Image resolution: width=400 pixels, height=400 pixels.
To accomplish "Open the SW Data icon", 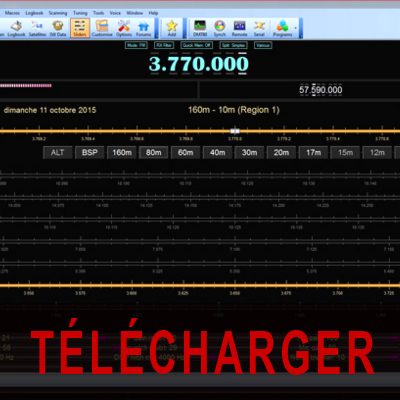I will tap(58, 28).
